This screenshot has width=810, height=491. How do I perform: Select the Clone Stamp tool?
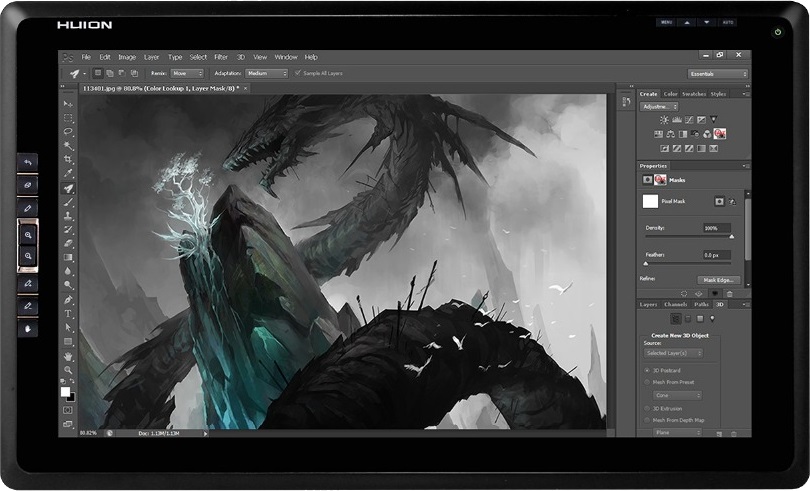[68, 216]
